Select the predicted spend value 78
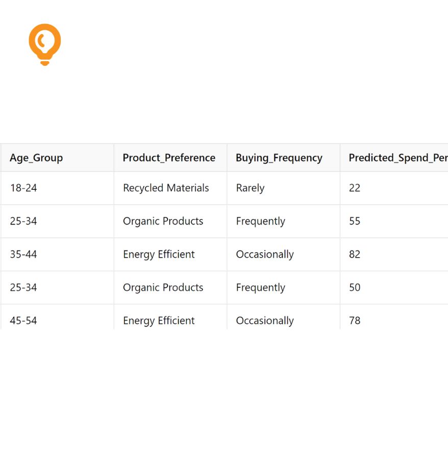This screenshot has width=448, height=476. (355, 320)
